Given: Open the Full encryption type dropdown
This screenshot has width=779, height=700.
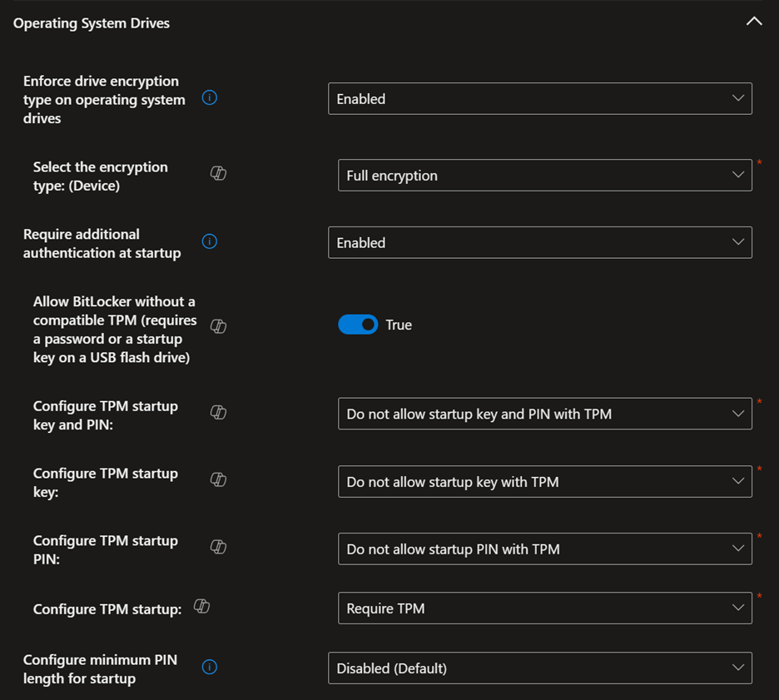Looking at the screenshot, I should (x=545, y=176).
